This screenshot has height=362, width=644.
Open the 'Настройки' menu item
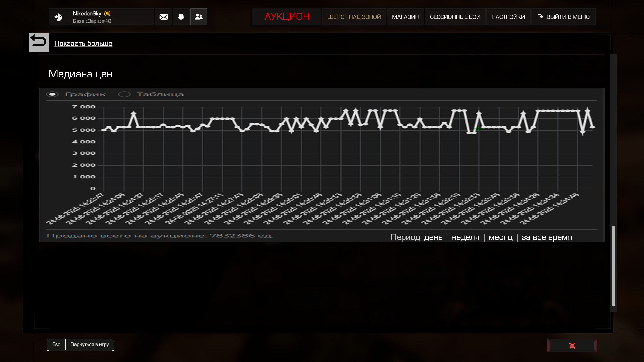point(508,17)
